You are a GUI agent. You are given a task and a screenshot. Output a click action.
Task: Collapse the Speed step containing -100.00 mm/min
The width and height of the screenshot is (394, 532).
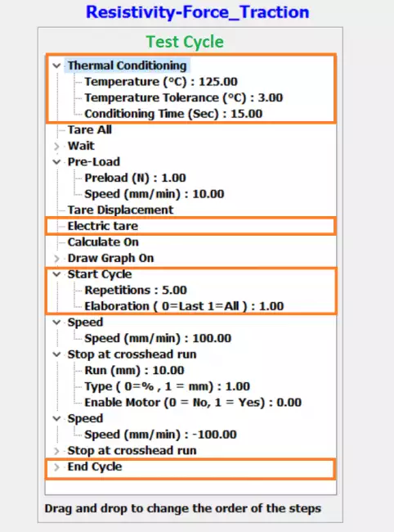click(x=56, y=419)
